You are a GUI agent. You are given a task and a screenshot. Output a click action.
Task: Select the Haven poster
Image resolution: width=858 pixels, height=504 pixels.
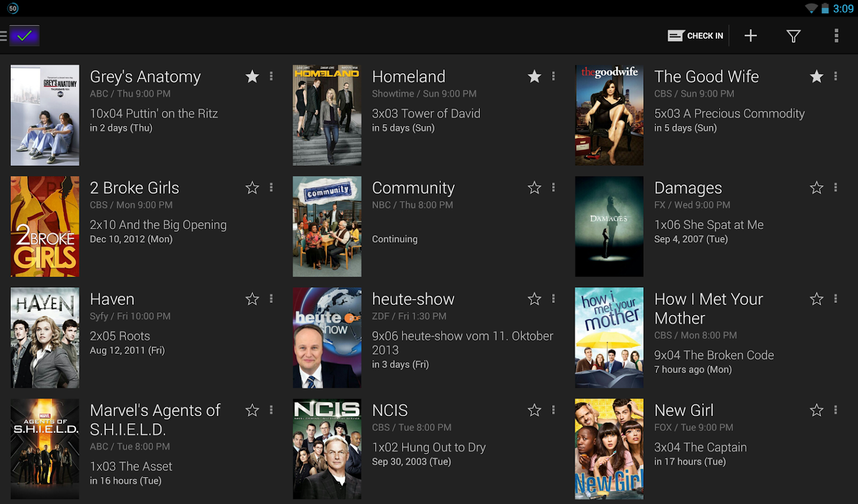(x=45, y=338)
